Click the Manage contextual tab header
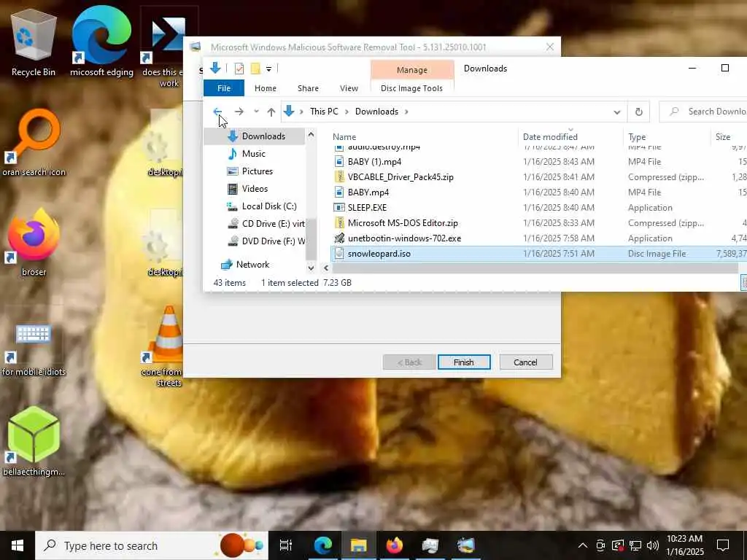This screenshot has height=560, width=747. pos(412,70)
